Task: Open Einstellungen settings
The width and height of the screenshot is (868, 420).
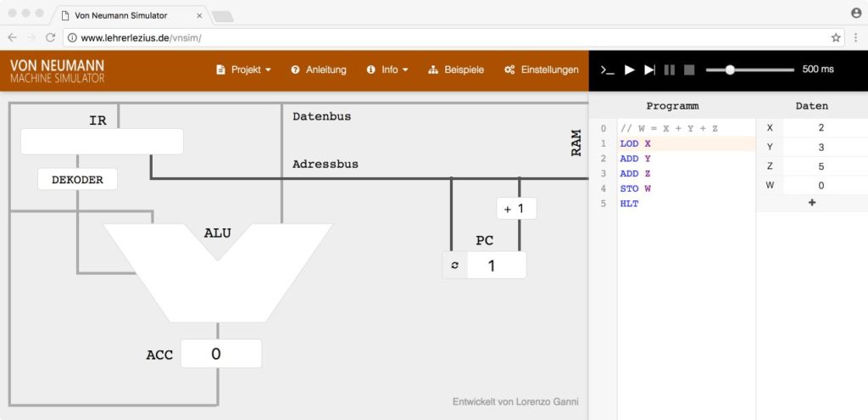Action: coord(541,70)
